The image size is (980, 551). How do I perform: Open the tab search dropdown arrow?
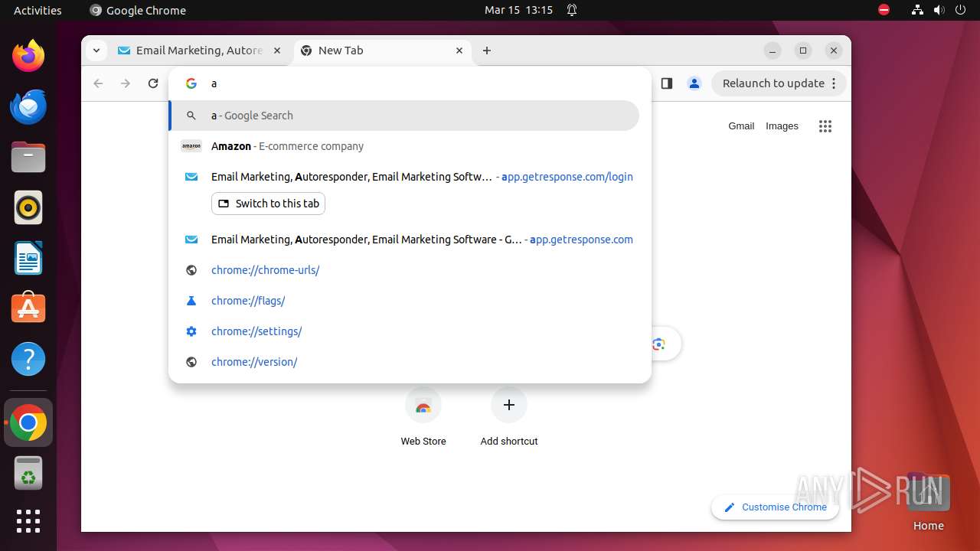(x=96, y=51)
